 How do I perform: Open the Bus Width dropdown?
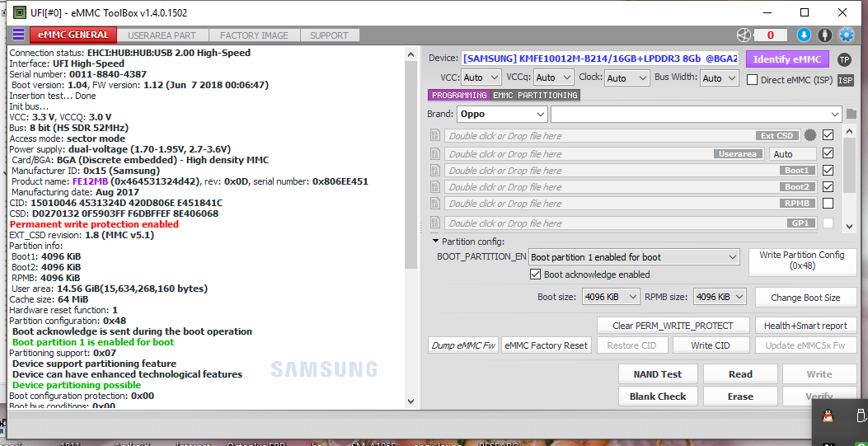pos(718,78)
